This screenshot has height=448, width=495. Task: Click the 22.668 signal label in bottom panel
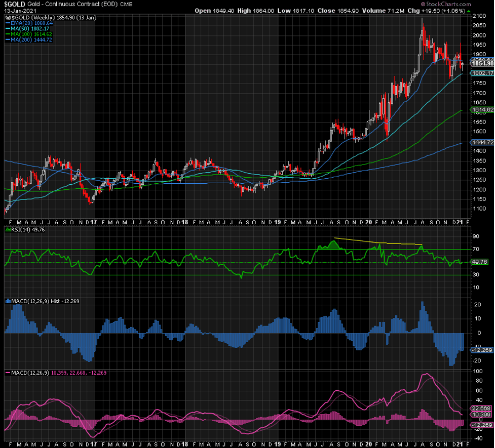click(479, 408)
